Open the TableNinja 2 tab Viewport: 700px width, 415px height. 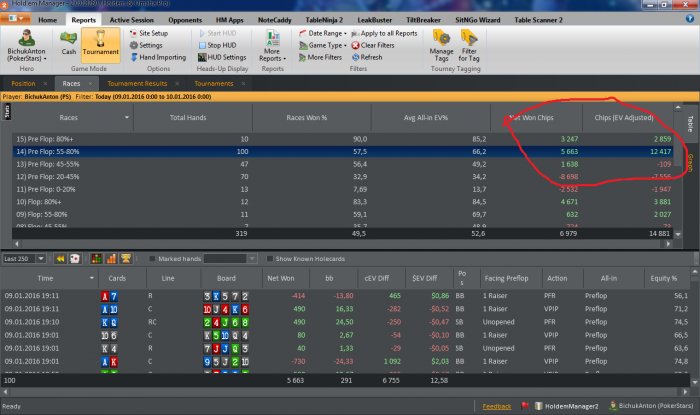tap(324, 20)
